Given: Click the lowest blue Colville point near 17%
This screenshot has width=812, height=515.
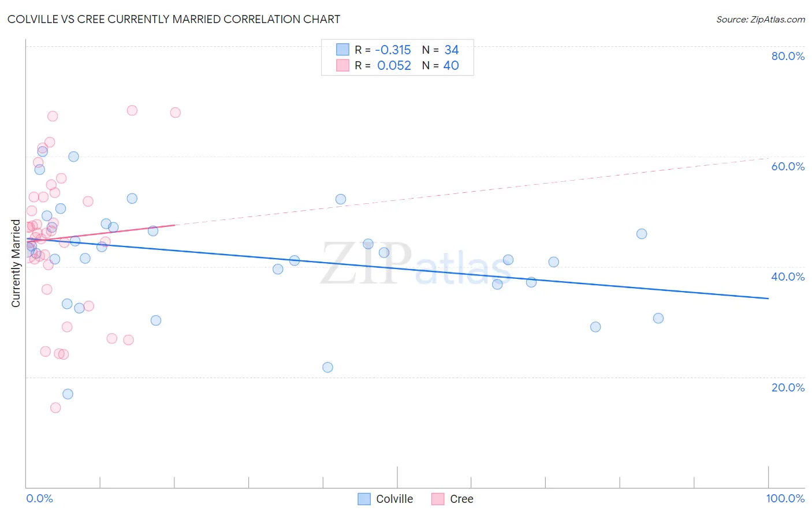Looking at the screenshot, I should point(68,394).
